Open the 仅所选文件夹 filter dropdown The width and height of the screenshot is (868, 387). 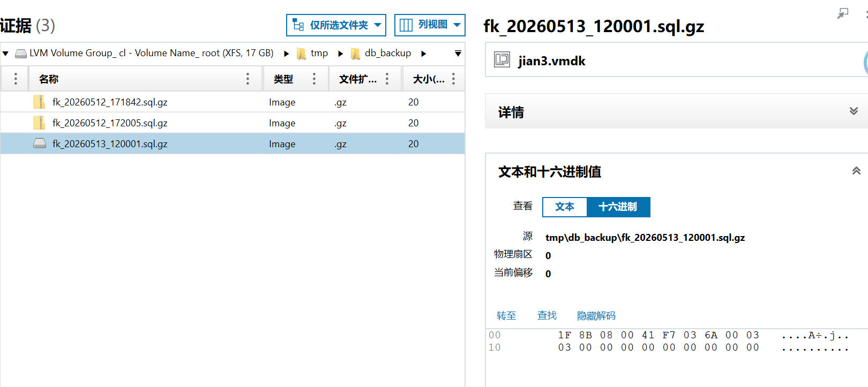(336, 25)
